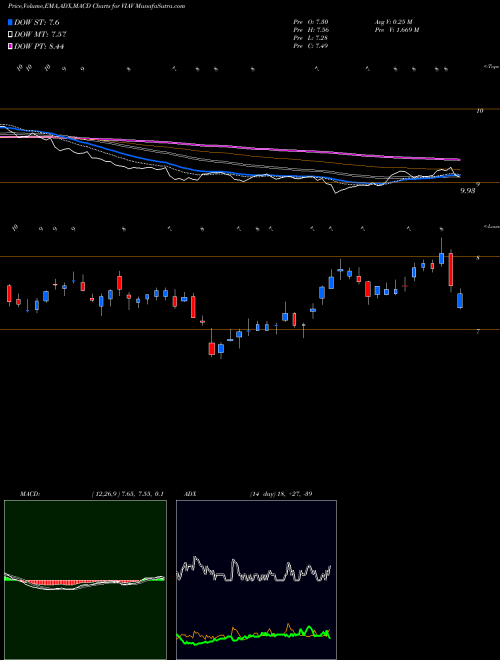Click the 'Pre H: 7.56' value
Image resolution: width=500 pixels, height=660 pixels.
311,30
